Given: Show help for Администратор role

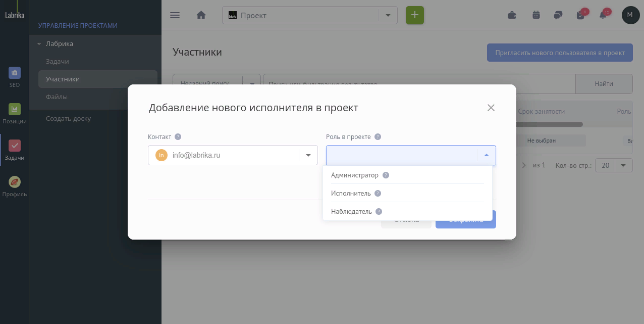Looking at the screenshot, I should coord(386,175).
